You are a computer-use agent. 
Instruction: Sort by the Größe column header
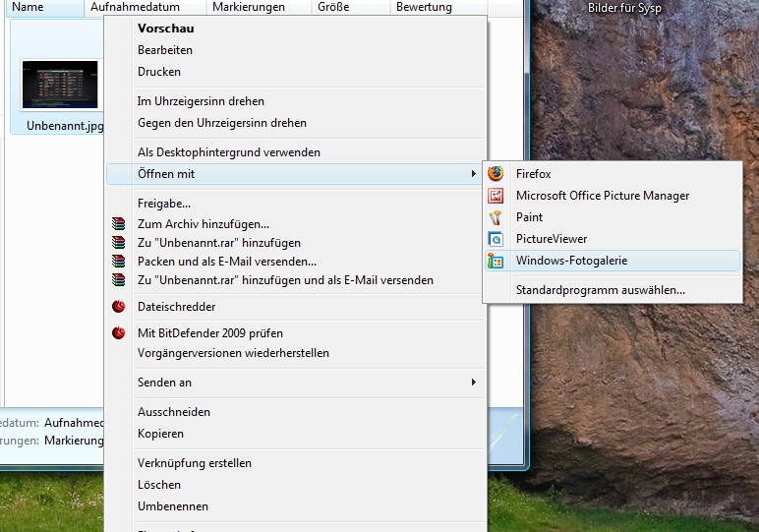pyautogui.click(x=350, y=8)
